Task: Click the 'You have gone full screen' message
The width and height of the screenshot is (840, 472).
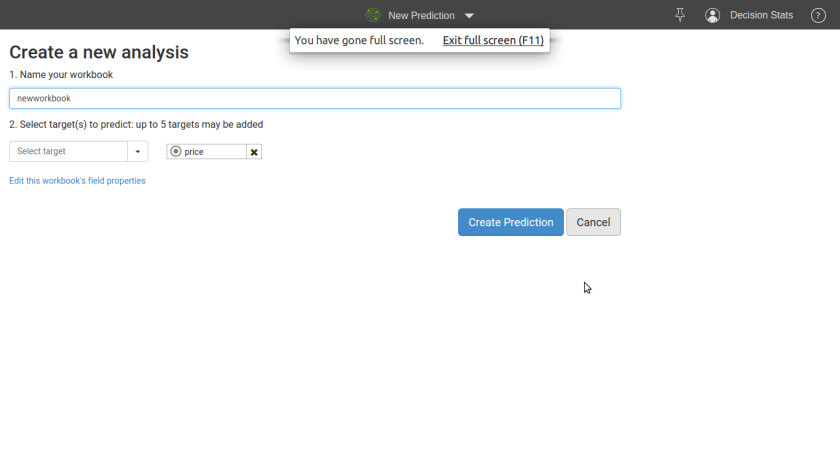Action: click(x=359, y=41)
